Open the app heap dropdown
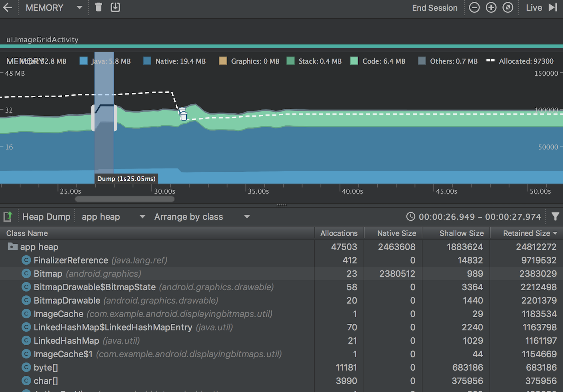Screen dimensions: 563x392 coord(113,217)
